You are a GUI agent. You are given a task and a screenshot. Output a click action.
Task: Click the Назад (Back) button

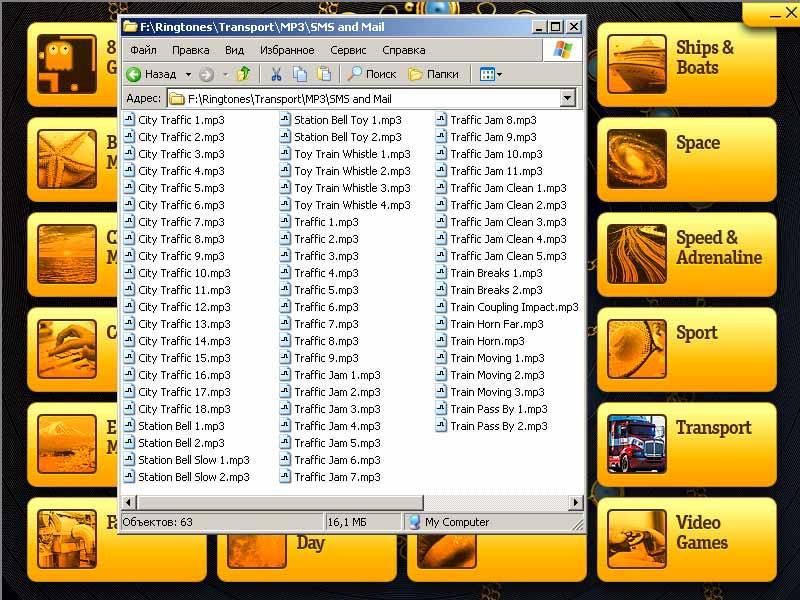pyautogui.click(x=152, y=74)
